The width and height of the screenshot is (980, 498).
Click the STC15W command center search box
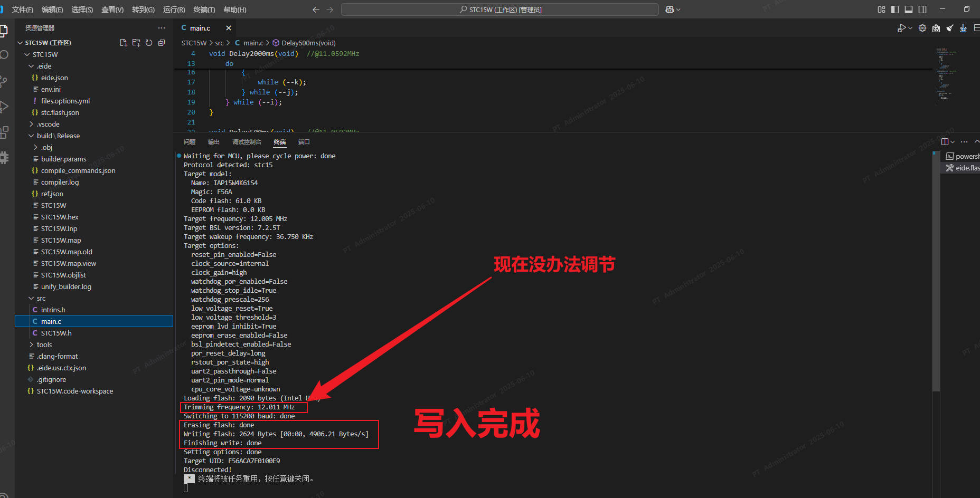500,9
